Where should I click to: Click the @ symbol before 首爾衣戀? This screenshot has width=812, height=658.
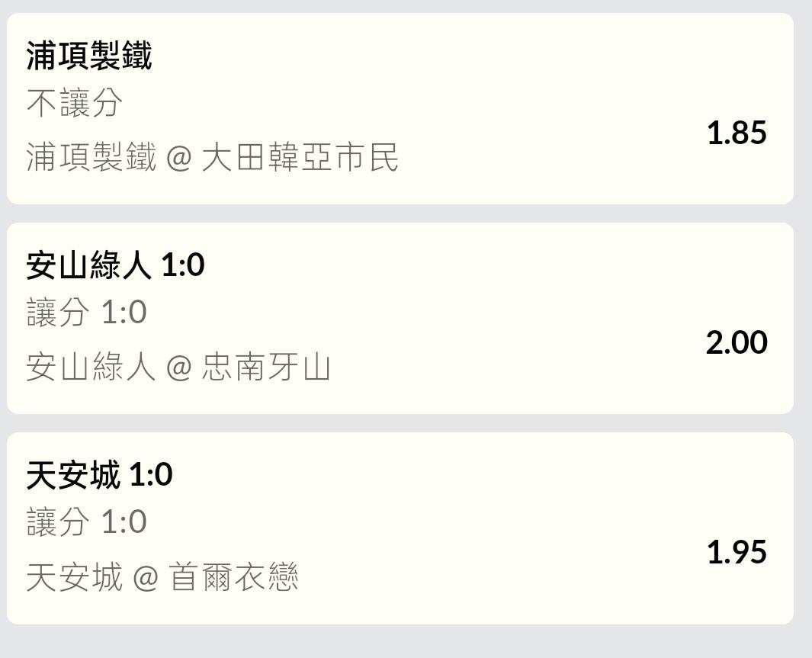[x=146, y=578]
